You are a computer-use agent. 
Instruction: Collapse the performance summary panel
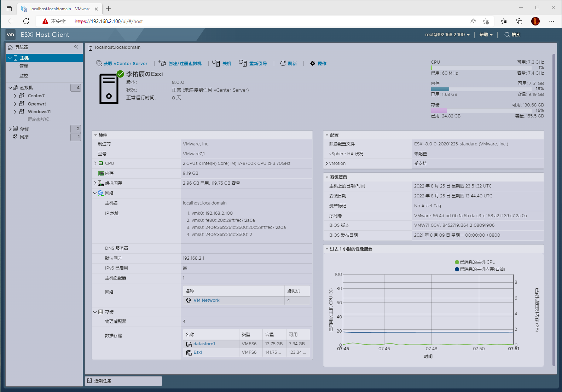pyautogui.click(x=327, y=249)
